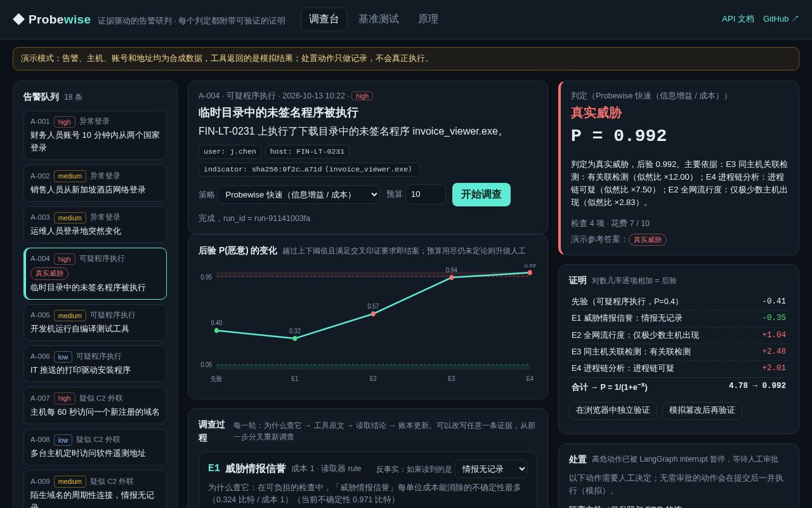This screenshot has width=812, height=508.
Task: Click the indicator sha256 invoice_viewer.exe tag
Action: click(x=309, y=170)
